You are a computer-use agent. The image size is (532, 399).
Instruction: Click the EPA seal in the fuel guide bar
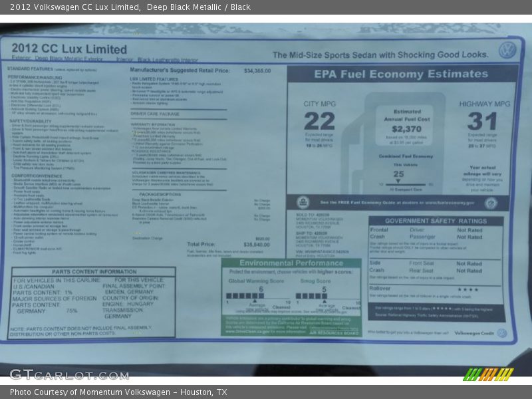[303, 203]
